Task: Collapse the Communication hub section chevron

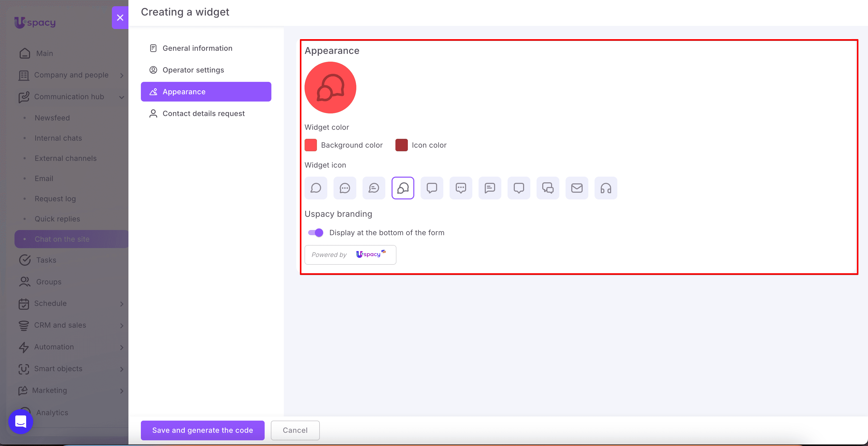Action: (122, 97)
